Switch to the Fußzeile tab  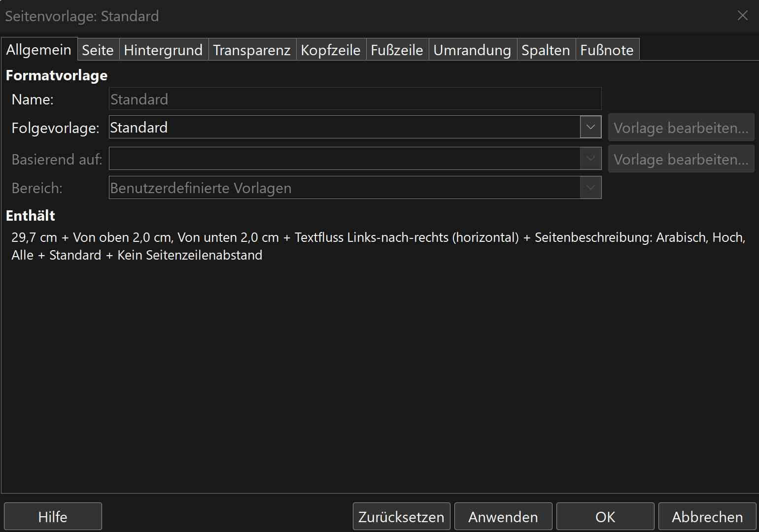(397, 49)
